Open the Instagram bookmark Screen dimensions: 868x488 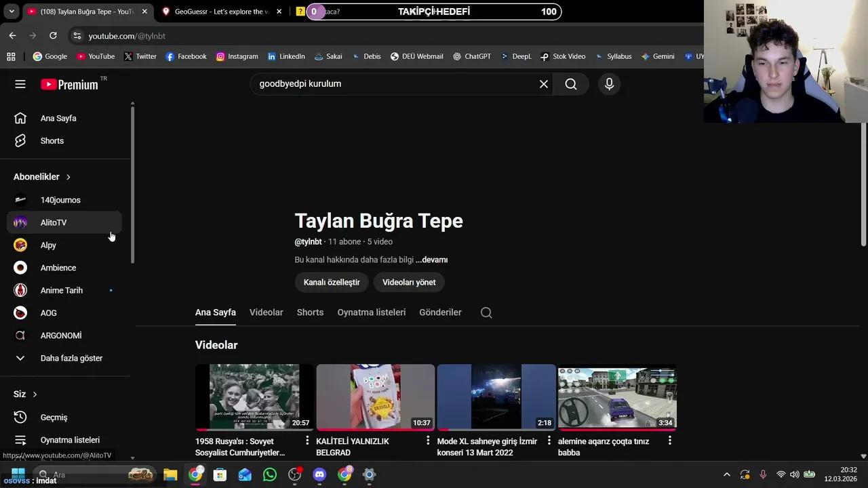(237, 56)
